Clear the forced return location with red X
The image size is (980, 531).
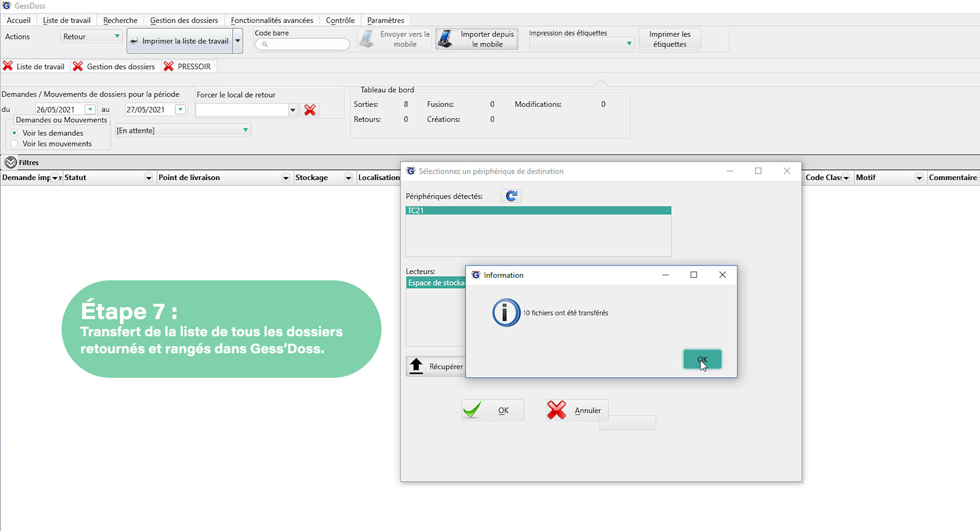pos(310,110)
